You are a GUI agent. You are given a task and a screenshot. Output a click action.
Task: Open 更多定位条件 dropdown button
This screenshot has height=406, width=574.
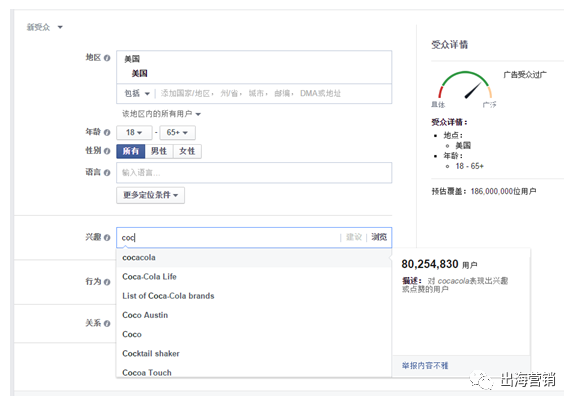(x=150, y=195)
